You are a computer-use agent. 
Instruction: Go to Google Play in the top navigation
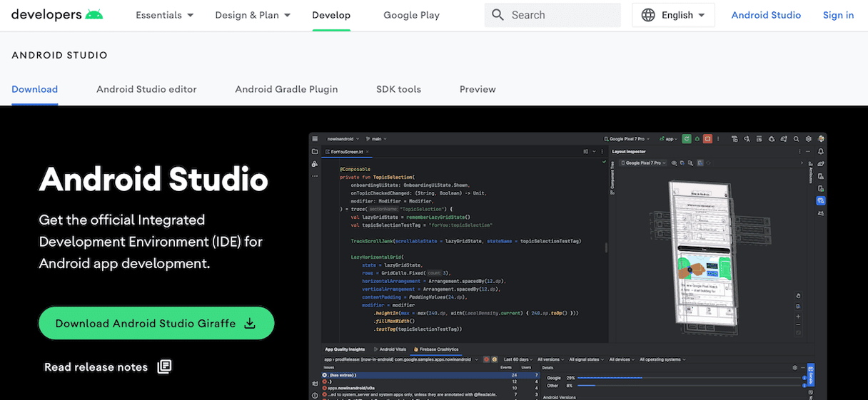(x=411, y=15)
